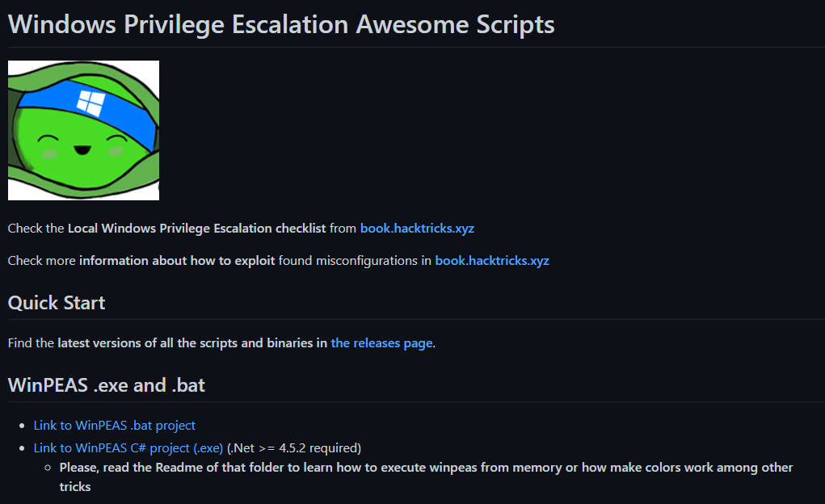Click bold 'latest versions of all the scripts' text
The width and height of the screenshot is (825, 504).
click(x=149, y=342)
